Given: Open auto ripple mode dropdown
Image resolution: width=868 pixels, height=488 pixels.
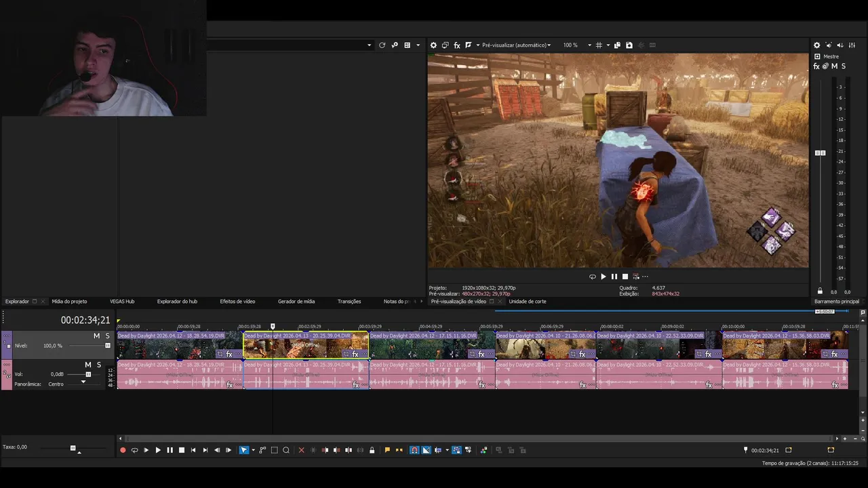Looking at the screenshot, I should click(x=446, y=450).
